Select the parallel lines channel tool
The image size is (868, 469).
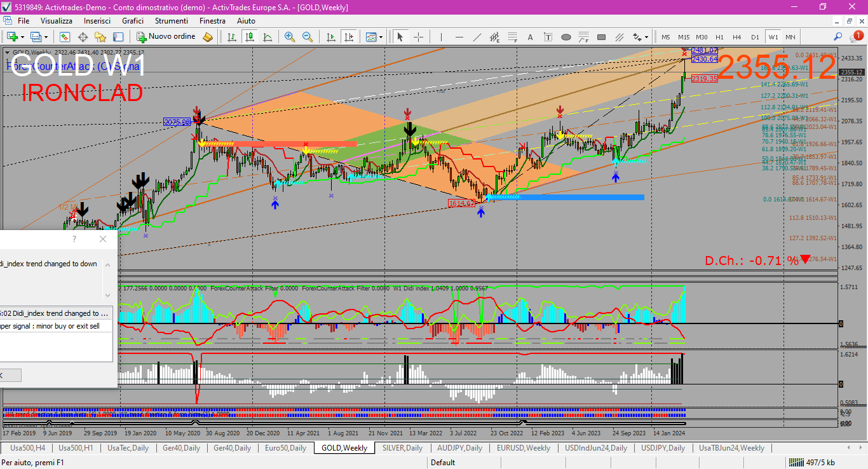tap(619, 37)
